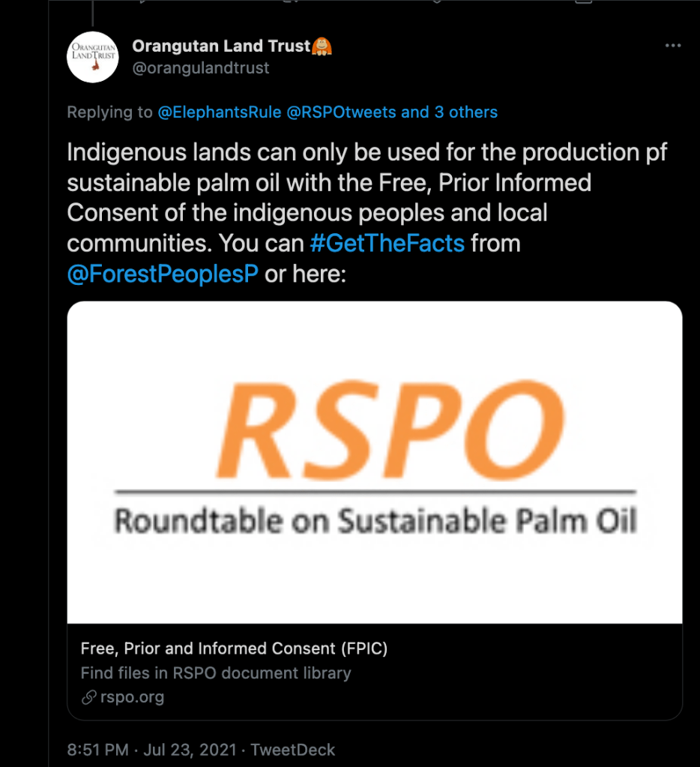Click "Find files in RSPO document library" description
Image resolution: width=700 pixels, height=767 pixels.
(216, 673)
